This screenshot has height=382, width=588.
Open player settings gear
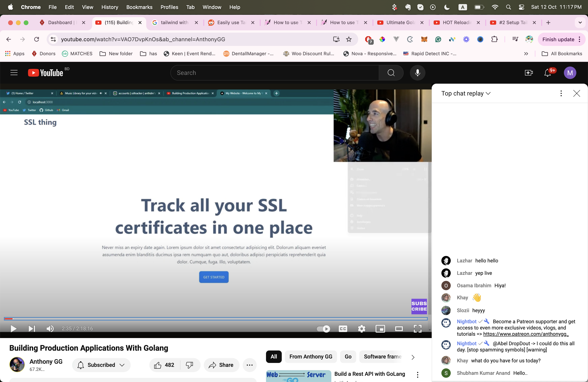[x=361, y=328]
